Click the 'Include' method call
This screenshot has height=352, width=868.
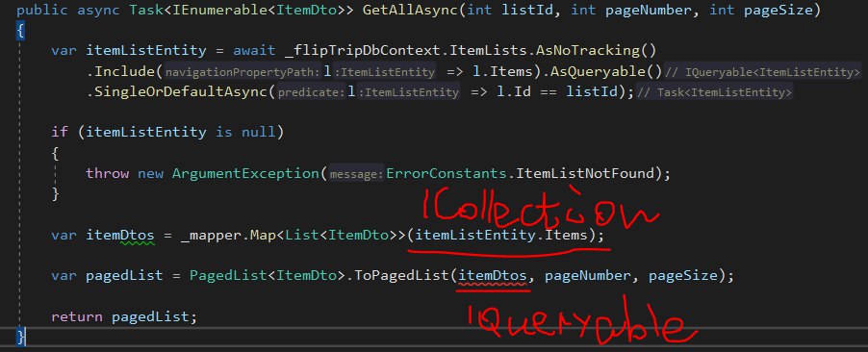click(x=124, y=71)
